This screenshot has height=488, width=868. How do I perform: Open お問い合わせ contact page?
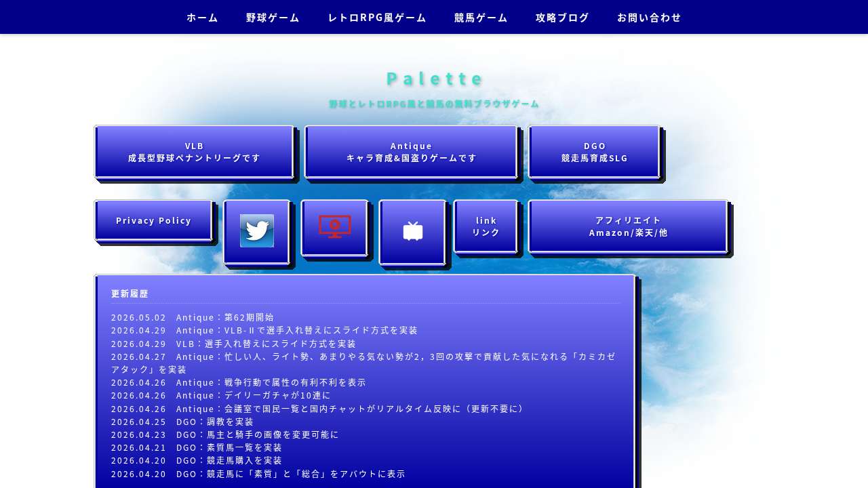click(649, 18)
